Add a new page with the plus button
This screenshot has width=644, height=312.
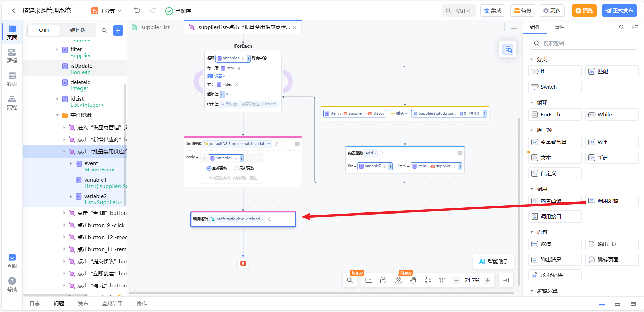pos(118,30)
